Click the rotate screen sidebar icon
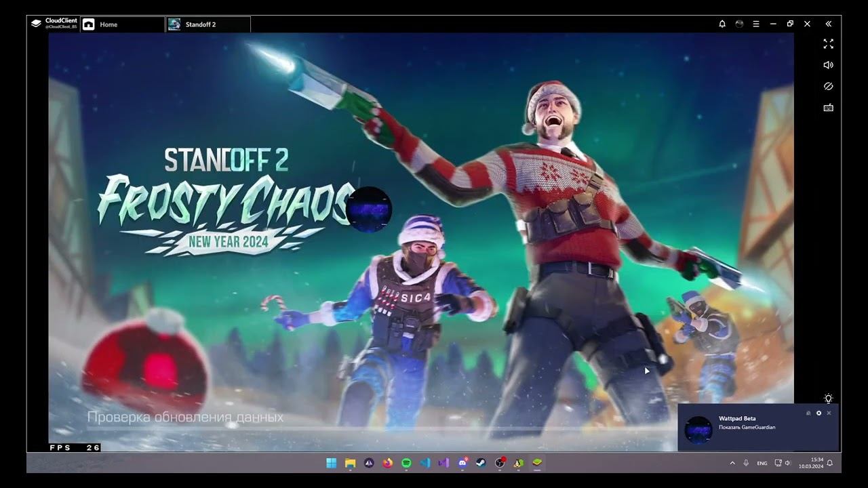This screenshot has height=488, width=868. 828,87
